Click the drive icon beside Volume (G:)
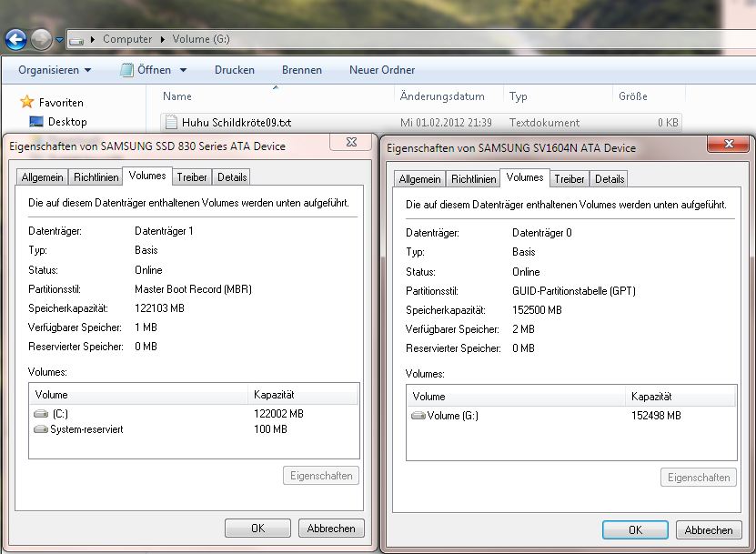This screenshot has width=756, height=554. tap(418, 416)
